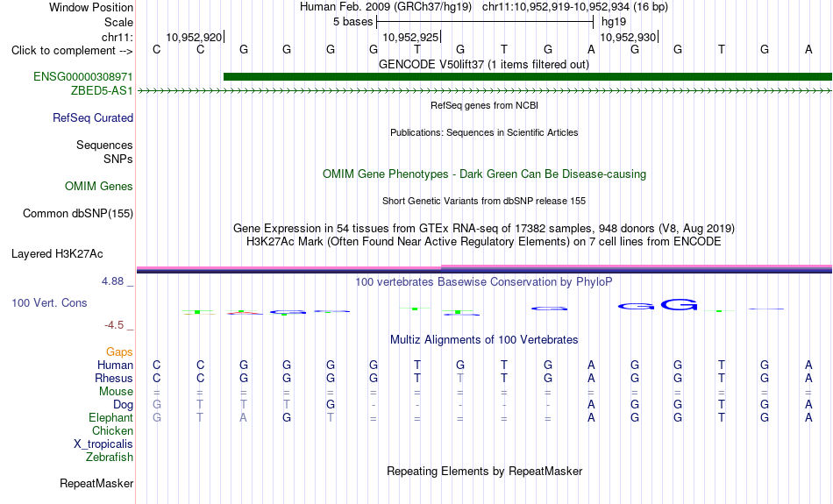Click the Rhesus species row label

(113, 379)
